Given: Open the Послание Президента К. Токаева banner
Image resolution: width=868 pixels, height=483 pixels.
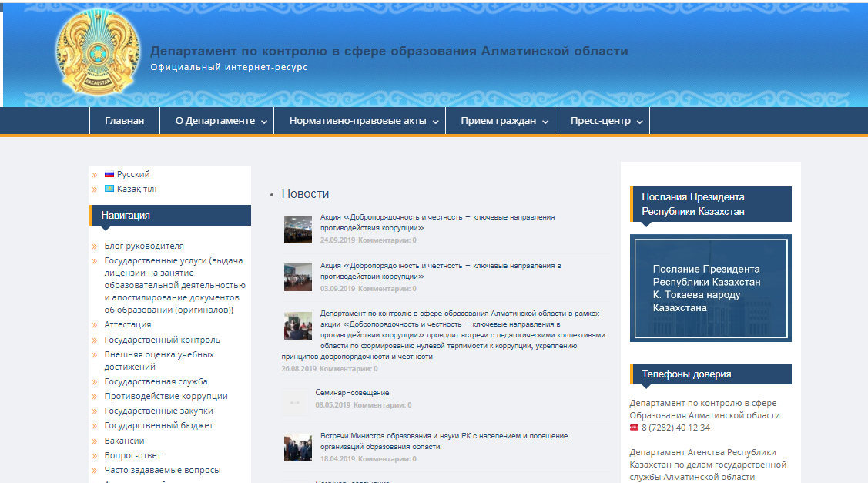Looking at the screenshot, I should point(711,289).
